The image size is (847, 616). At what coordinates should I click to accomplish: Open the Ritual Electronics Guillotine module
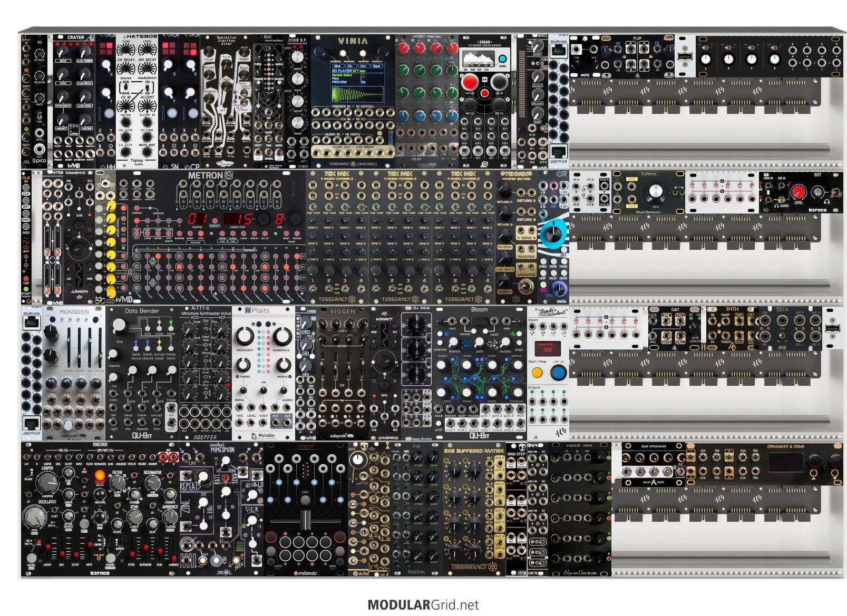[648, 192]
